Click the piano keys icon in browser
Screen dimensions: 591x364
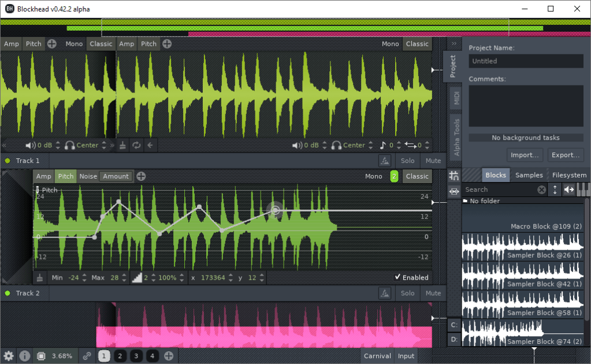point(583,190)
